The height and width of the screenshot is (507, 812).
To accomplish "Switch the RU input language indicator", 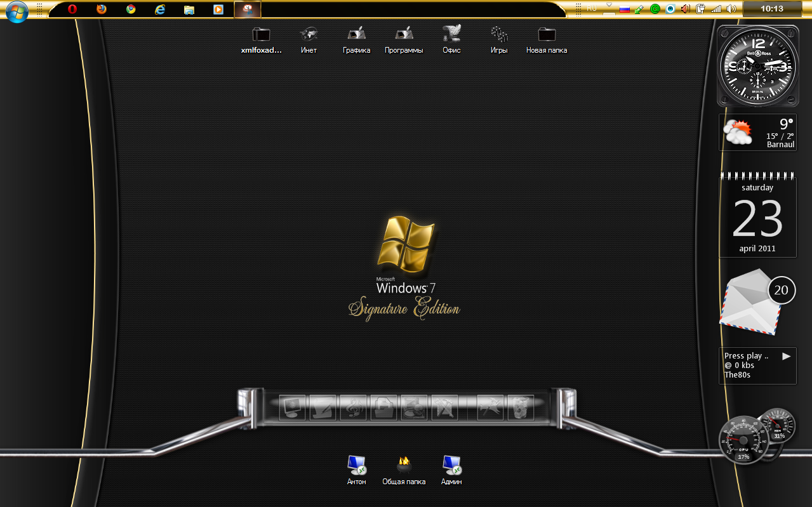I will (592, 9).
